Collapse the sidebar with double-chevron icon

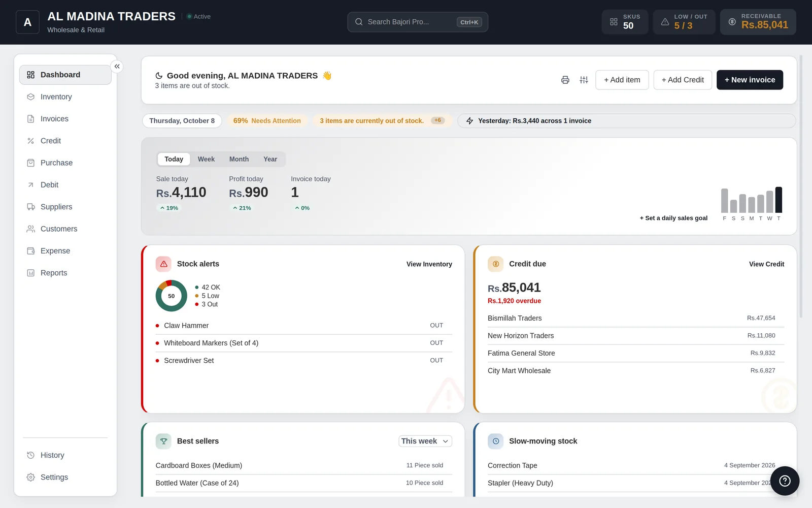pos(117,67)
